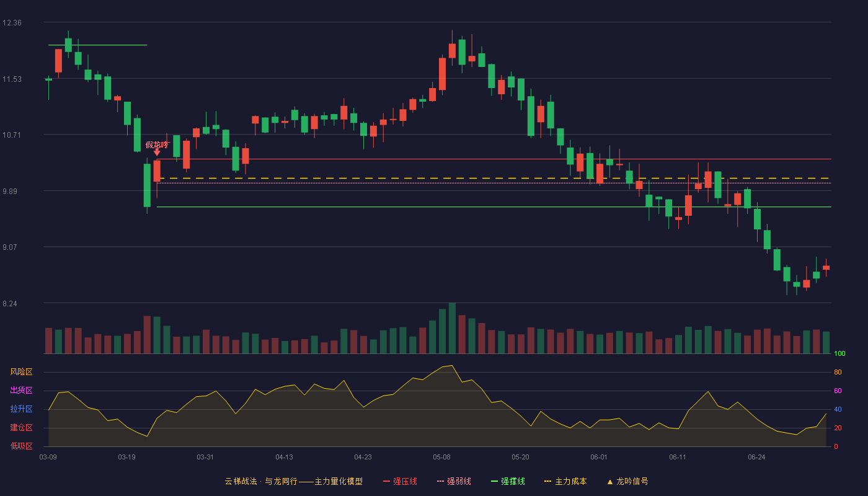The height and width of the screenshot is (496, 868).
Task: Toggle the 强弱线 legend item
Action: (x=454, y=481)
